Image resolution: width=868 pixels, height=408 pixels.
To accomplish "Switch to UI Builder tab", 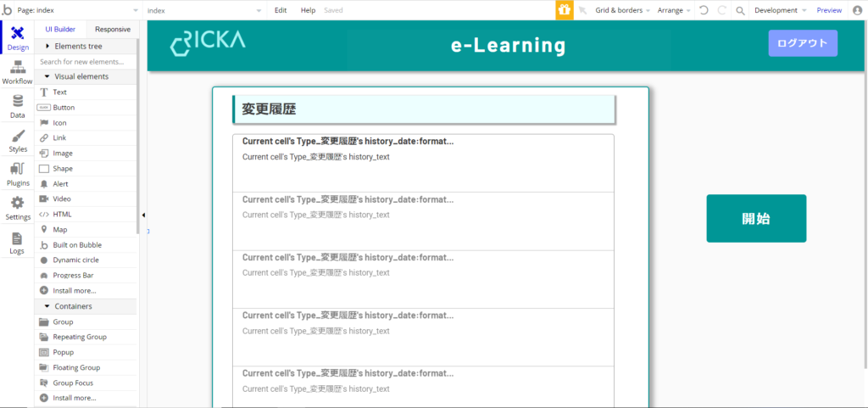I will (60, 30).
